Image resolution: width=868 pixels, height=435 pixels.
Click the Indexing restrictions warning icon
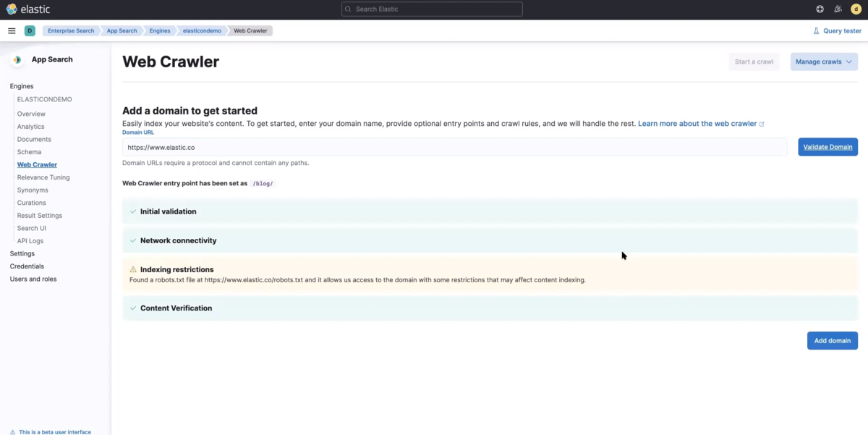click(133, 269)
